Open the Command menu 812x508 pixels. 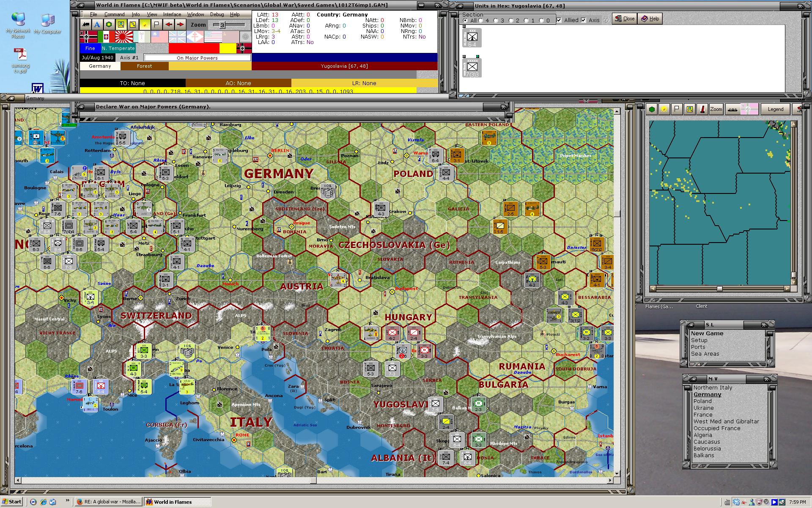pyautogui.click(x=115, y=14)
